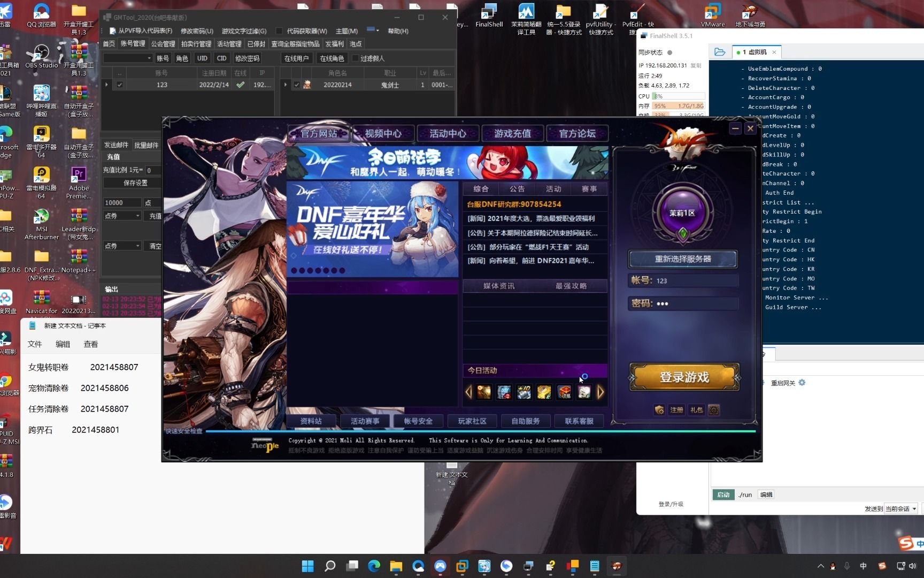Open the golden ticket E event icon

(x=544, y=392)
